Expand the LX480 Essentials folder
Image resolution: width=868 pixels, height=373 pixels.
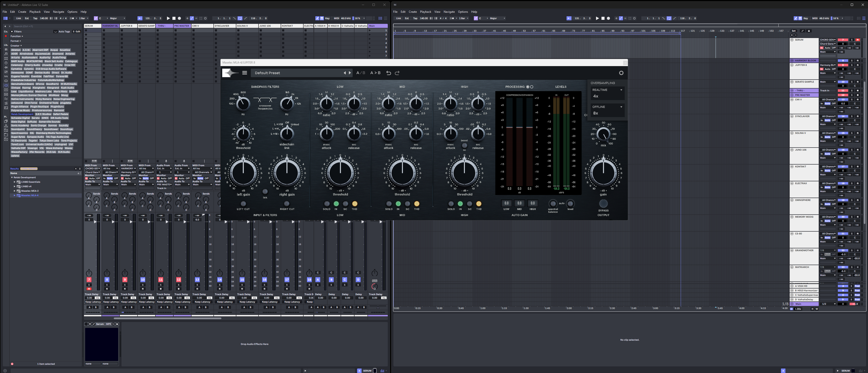(x=14, y=182)
